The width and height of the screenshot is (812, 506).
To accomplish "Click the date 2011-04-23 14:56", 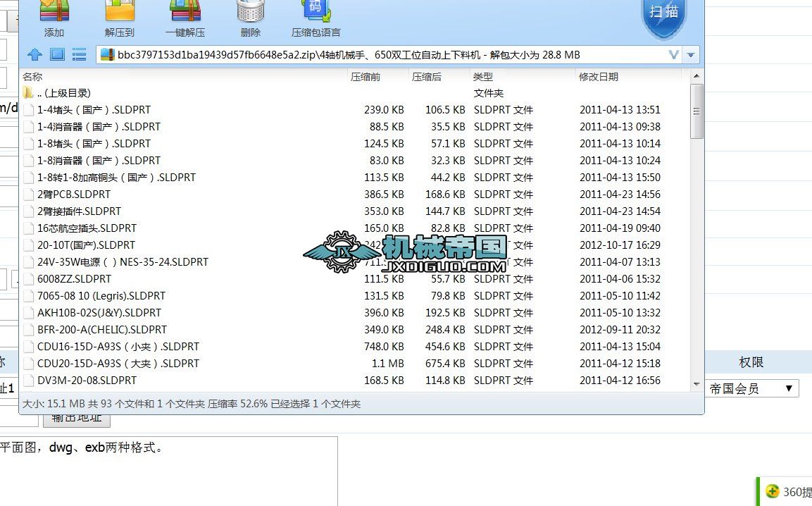I will (x=620, y=195).
